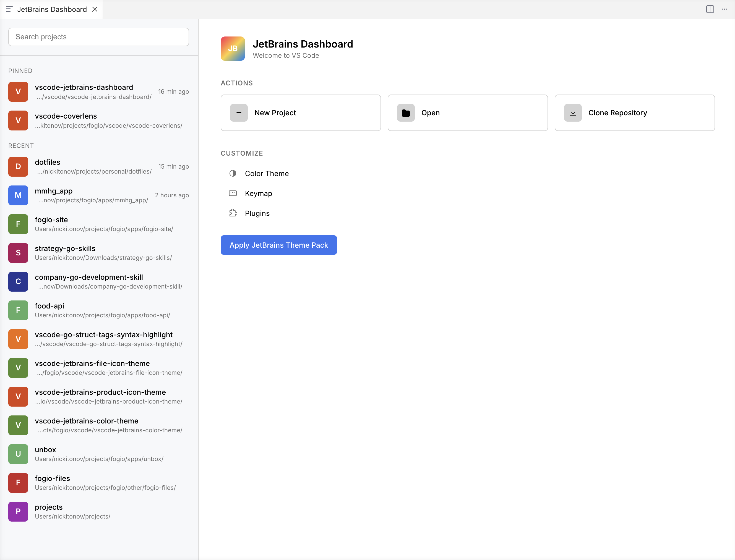Open the Keymap customize link
The height and width of the screenshot is (560, 735).
point(259,193)
